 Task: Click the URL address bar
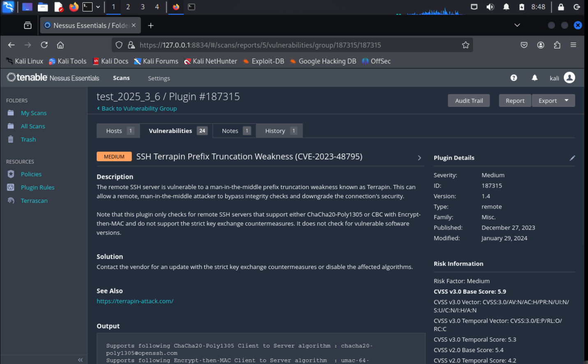pyautogui.click(x=292, y=45)
